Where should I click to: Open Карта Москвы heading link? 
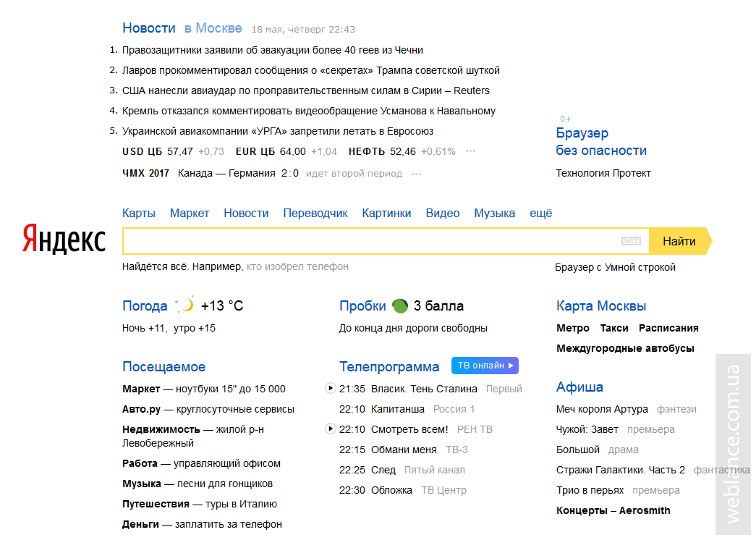pyautogui.click(x=600, y=306)
